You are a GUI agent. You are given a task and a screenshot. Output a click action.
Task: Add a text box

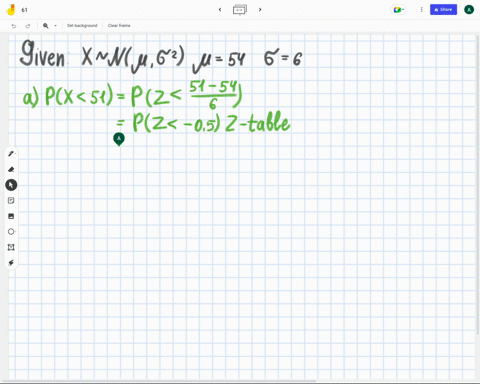tap(11, 247)
